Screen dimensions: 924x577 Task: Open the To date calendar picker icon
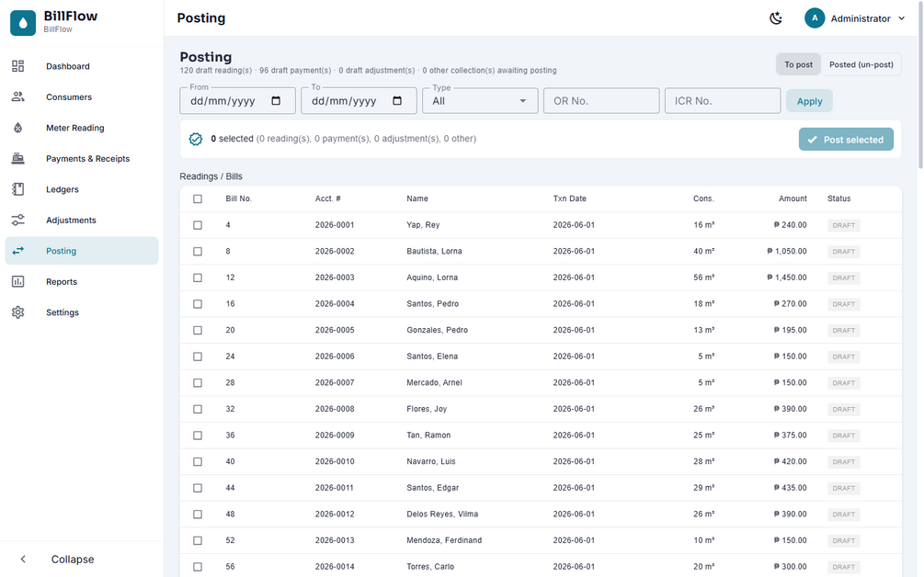point(397,101)
